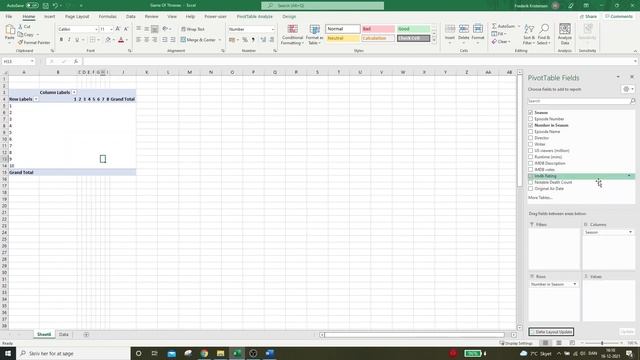The image size is (640, 360).
Task: Check the Notable Death Count checkbox
Action: point(531,182)
